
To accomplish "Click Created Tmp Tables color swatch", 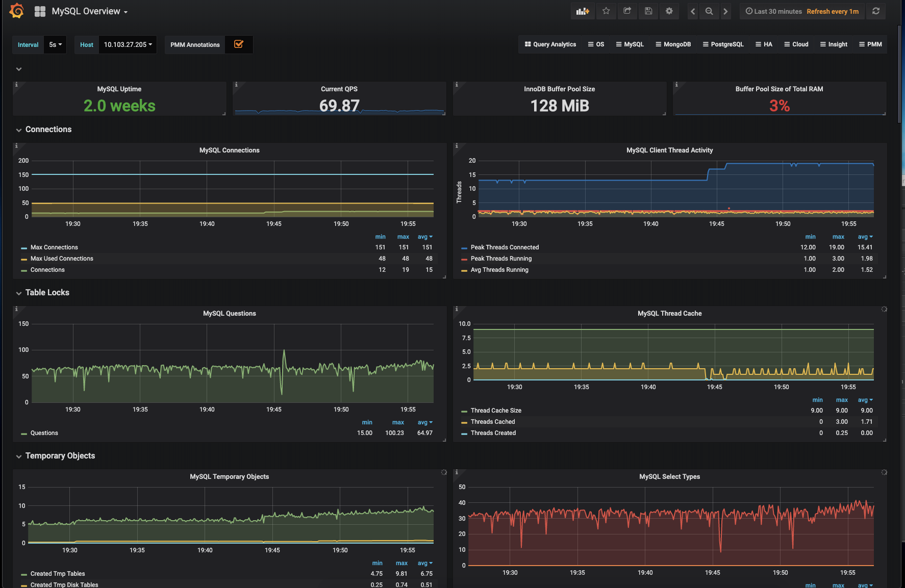I will pyautogui.click(x=24, y=574).
